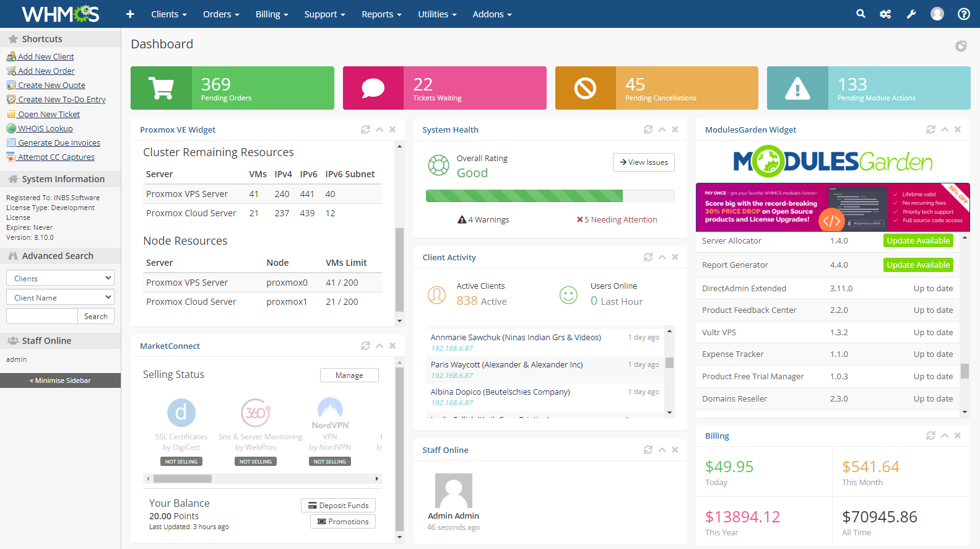This screenshot has height=549, width=980.
Task: Refresh the System Health widget
Action: [648, 130]
